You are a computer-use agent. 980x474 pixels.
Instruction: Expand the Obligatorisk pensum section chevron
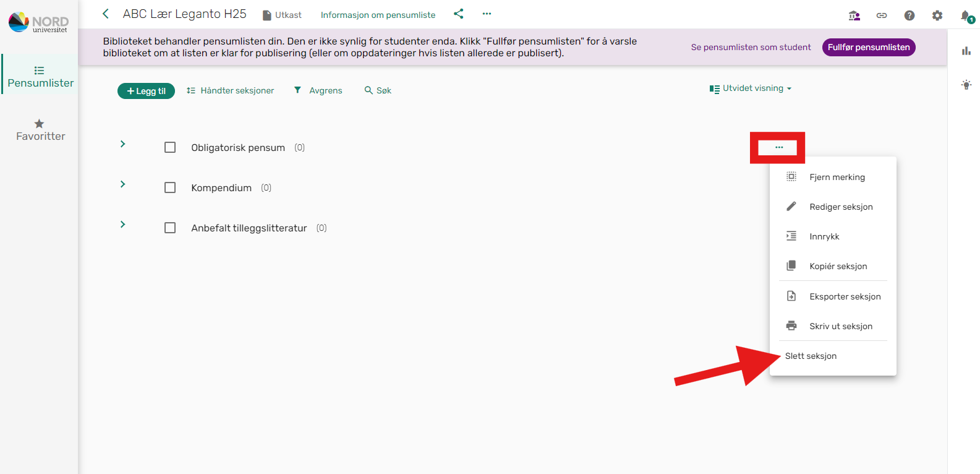click(122, 144)
